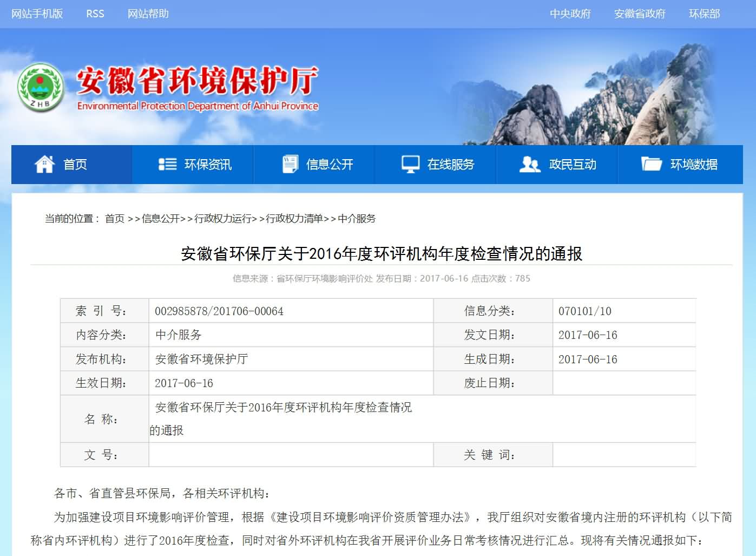This screenshot has width=756, height=556.
Task: Click the list icon beside 环保资讯
Action: (x=167, y=164)
